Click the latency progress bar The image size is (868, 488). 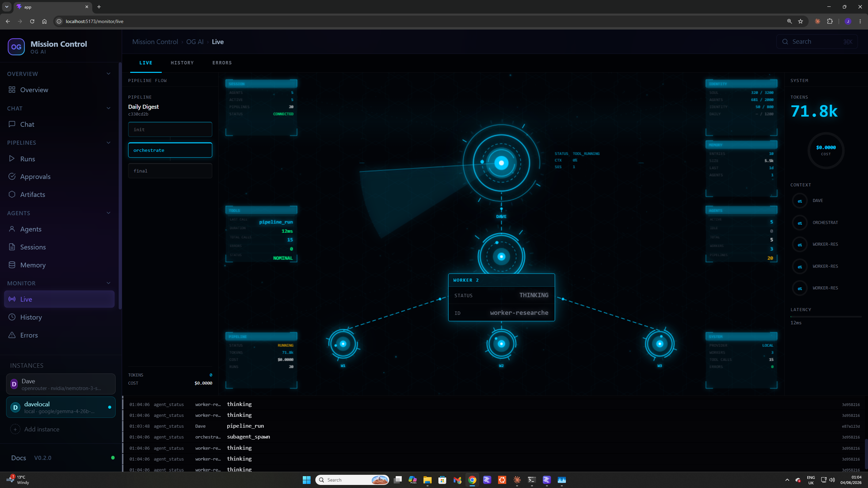[826, 317]
